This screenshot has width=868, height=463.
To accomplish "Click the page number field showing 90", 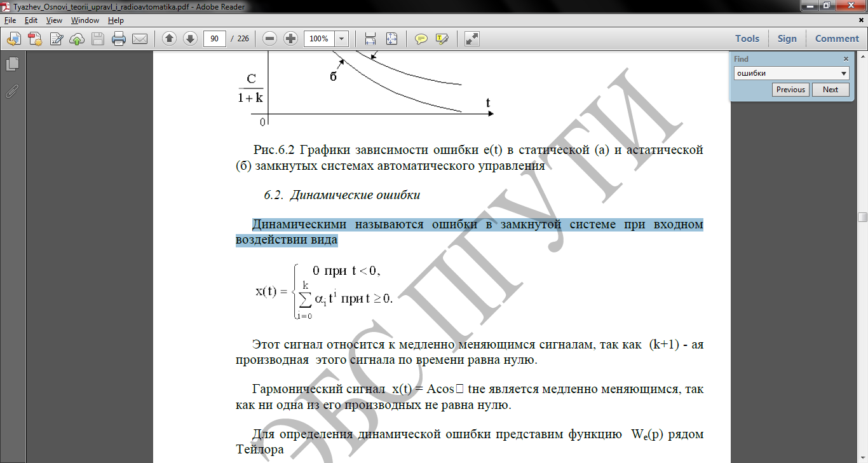I will (215, 39).
